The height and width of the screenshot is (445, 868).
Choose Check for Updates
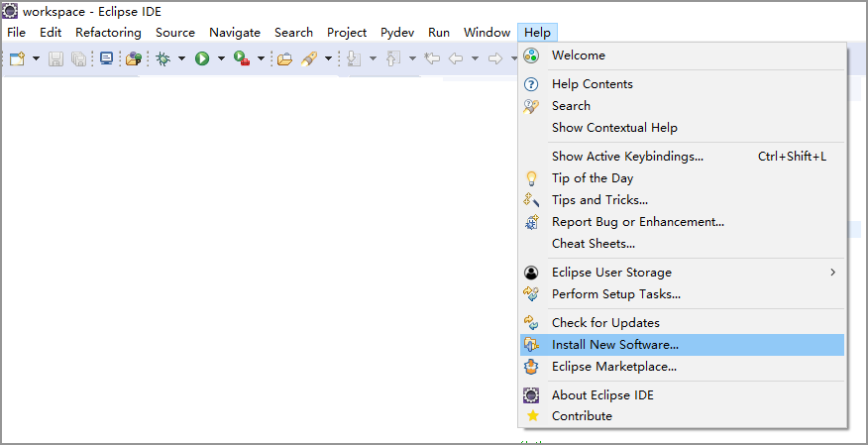coord(682,323)
